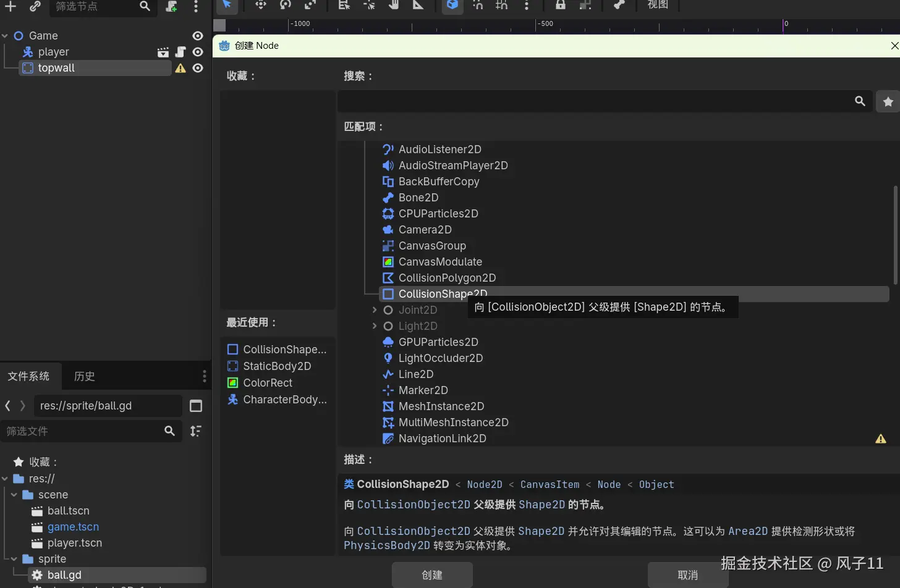Image resolution: width=900 pixels, height=588 pixels.
Task: Add a new node with the plus icon
Action: coord(11,6)
